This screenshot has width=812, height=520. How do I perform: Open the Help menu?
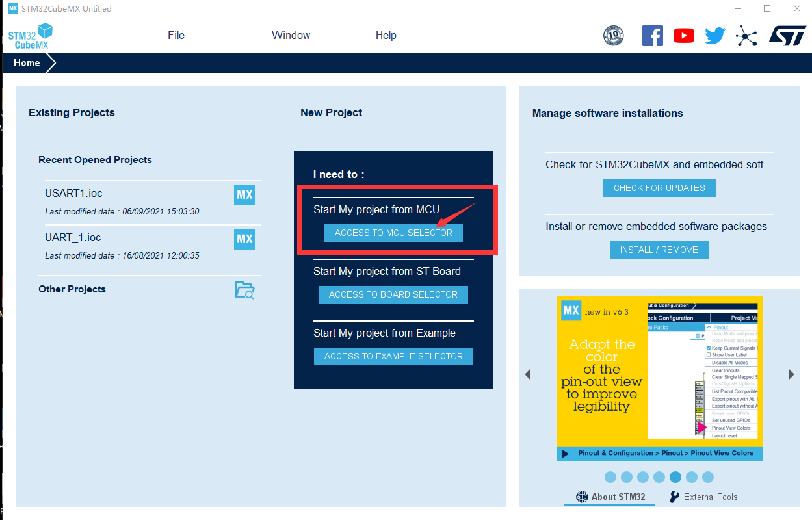coord(386,36)
